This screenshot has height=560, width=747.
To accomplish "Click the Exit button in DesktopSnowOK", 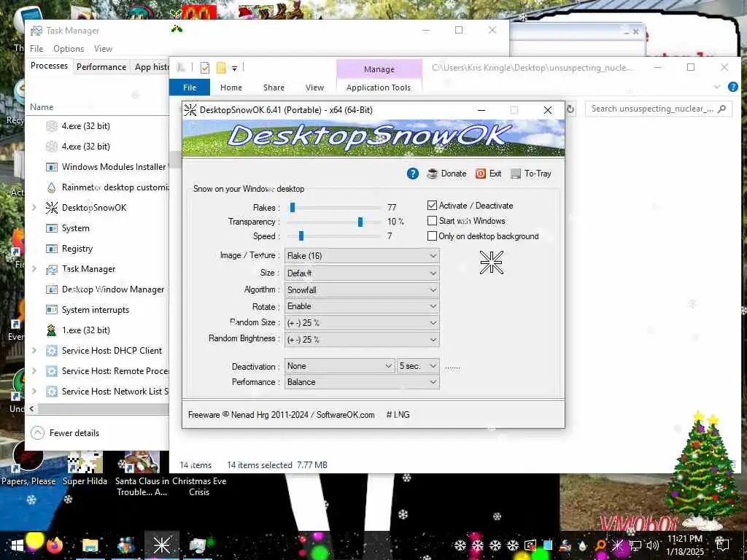I will (x=488, y=174).
